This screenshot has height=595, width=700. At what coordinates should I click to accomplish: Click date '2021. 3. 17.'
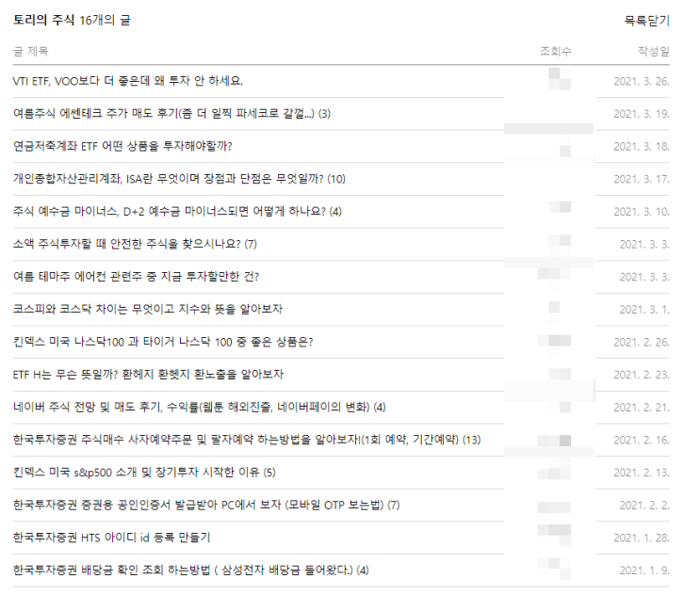[642, 179]
